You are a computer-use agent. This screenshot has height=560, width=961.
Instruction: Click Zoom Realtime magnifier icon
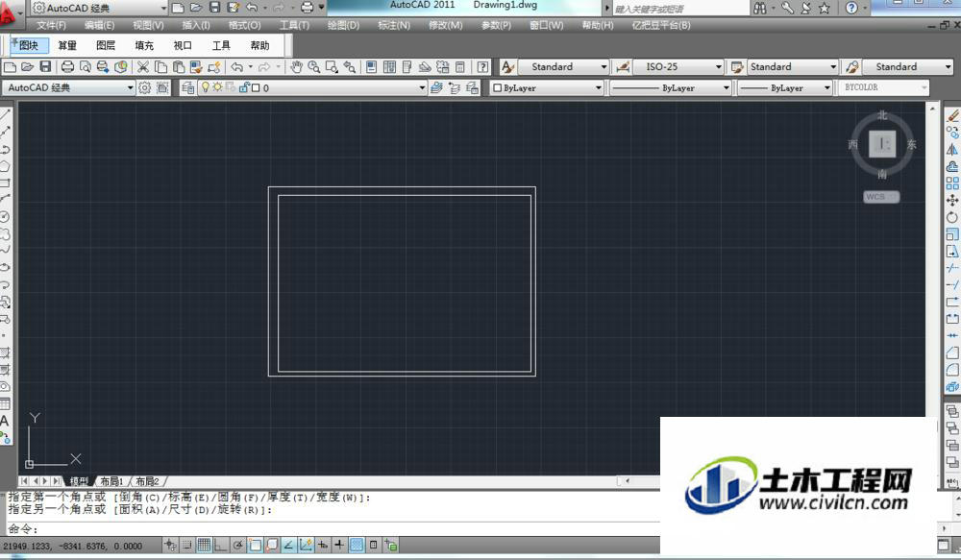tap(314, 67)
